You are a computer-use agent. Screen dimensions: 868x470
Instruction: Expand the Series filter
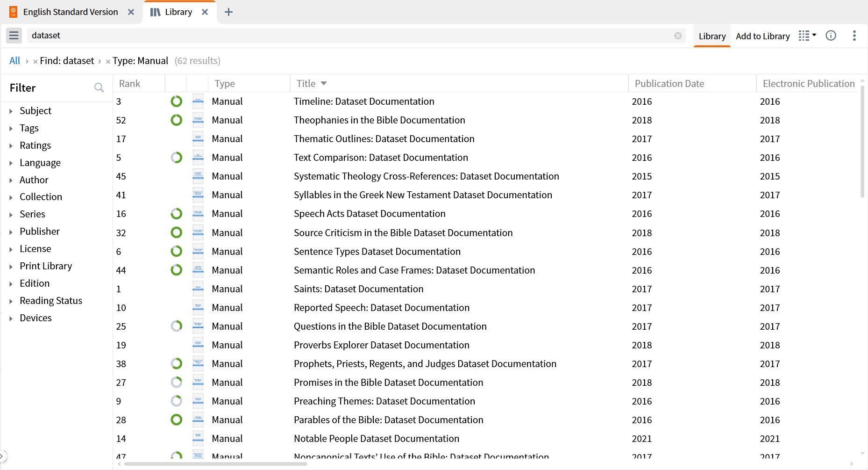11,215
